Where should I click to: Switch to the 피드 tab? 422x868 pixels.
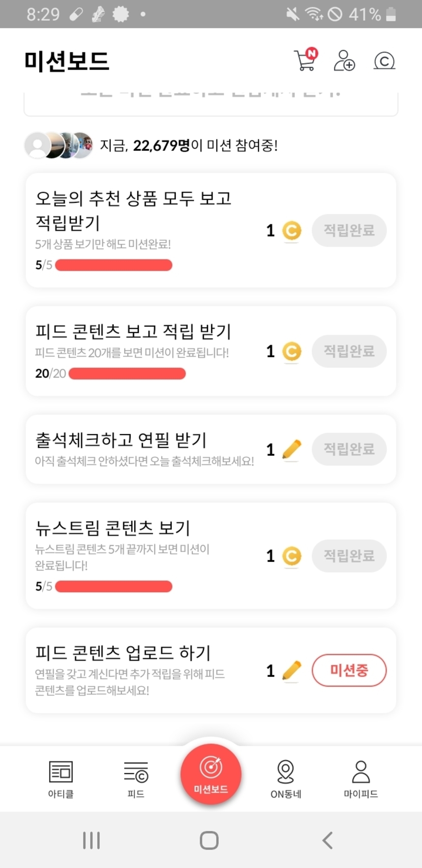point(136,778)
